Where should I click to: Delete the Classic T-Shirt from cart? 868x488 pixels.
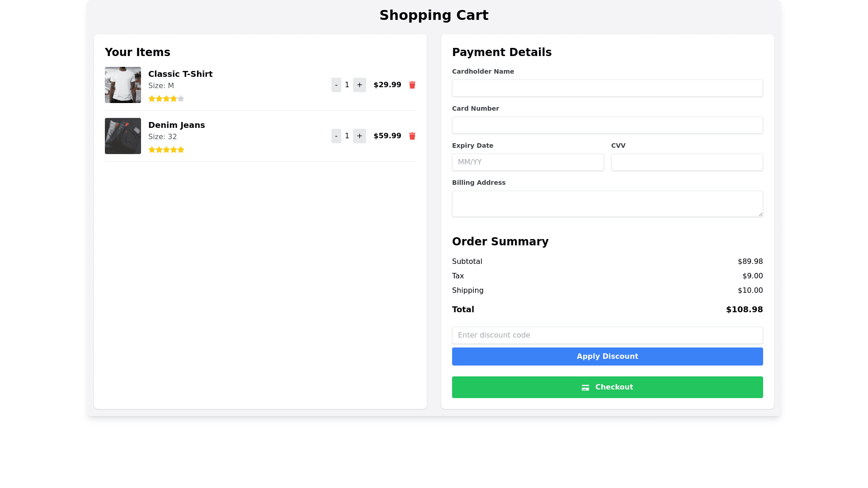coord(412,85)
